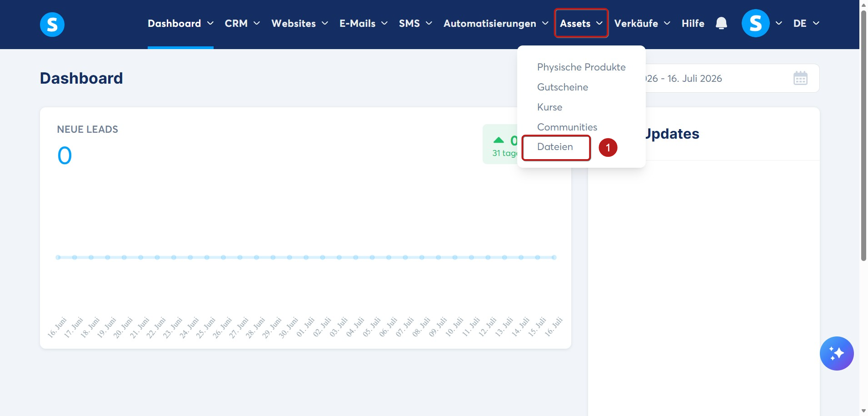868x416 pixels.
Task: Open the Hilfe link
Action: pos(693,23)
